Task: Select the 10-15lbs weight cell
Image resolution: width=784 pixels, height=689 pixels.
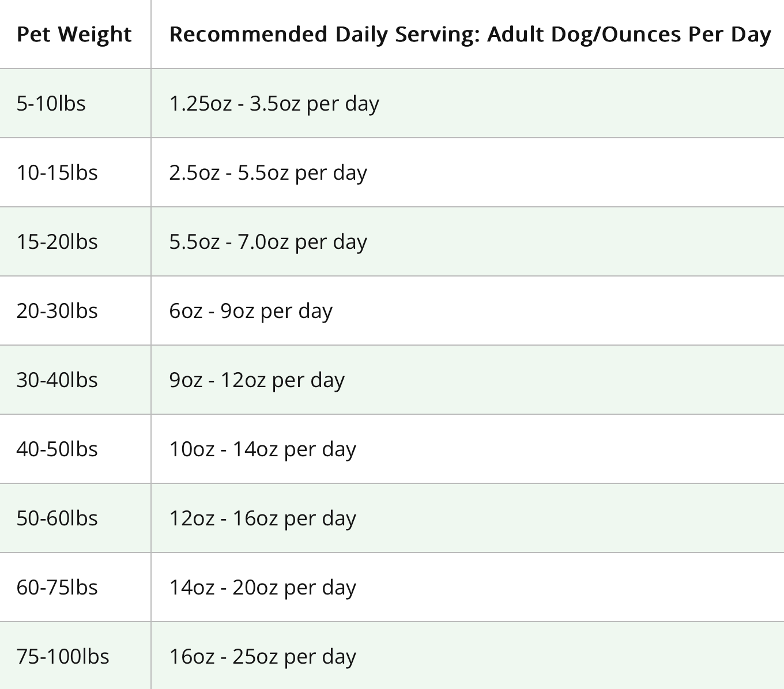Action: [x=57, y=173]
